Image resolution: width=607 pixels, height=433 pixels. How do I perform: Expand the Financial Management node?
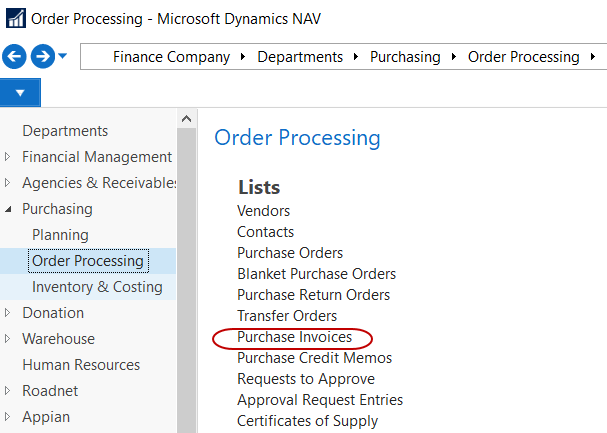coord(7,157)
